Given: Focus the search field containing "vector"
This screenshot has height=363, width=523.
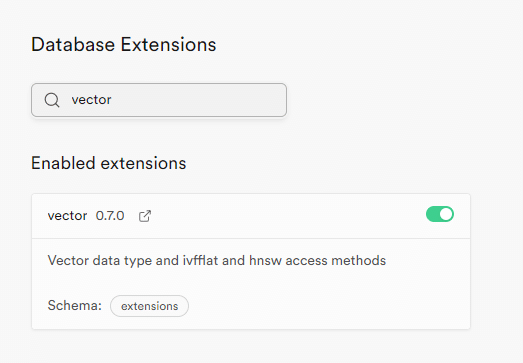Looking at the screenshot, I should point(159,100).
